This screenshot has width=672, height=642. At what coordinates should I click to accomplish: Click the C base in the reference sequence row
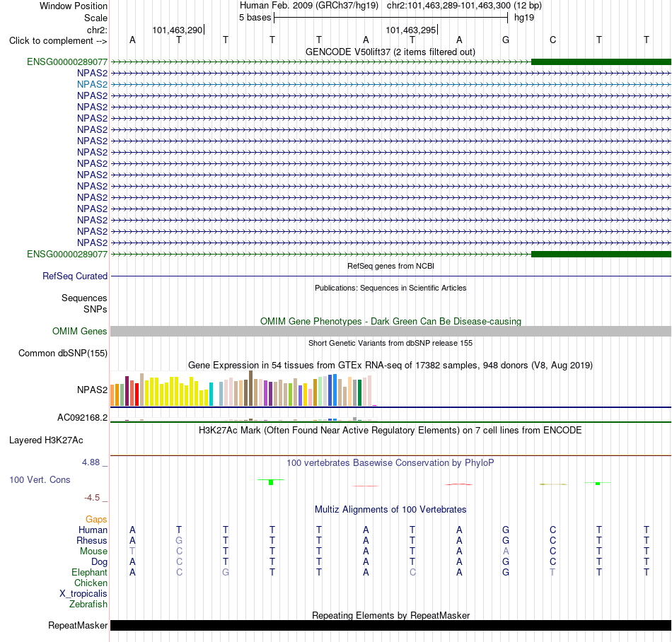(553, 40)
